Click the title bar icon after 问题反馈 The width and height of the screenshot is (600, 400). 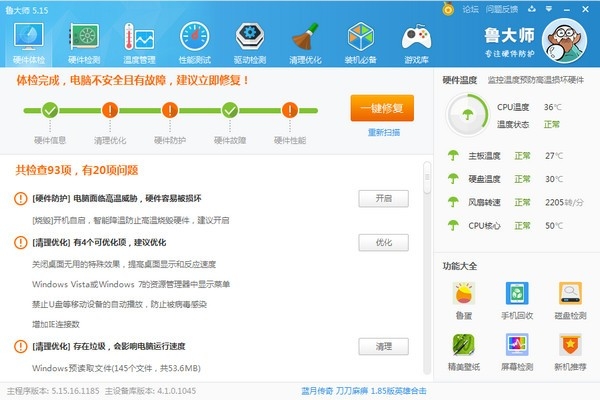pos(532,9)
